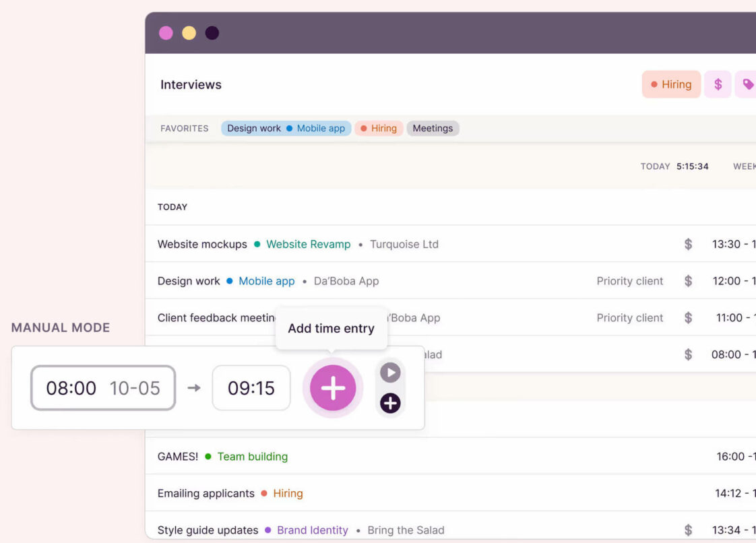Click the dollar icon on the 08:00 entry
The image size is (756, 543).
pos(688,354)
